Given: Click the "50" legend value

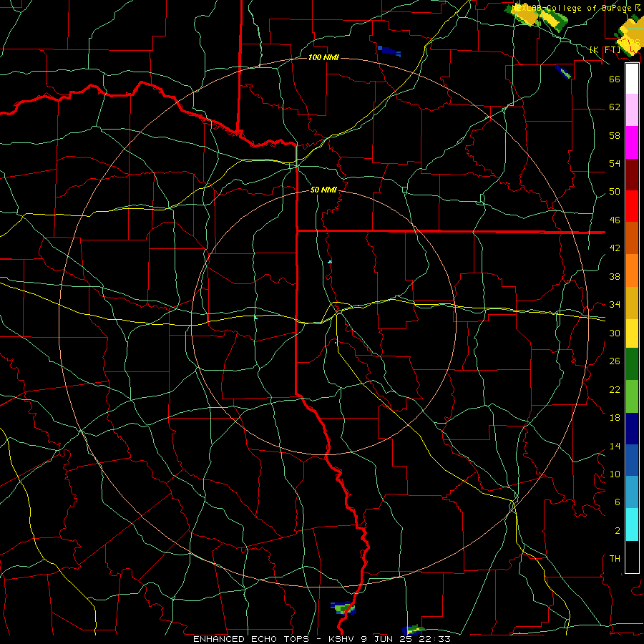Looking at the screenshot, I should (x=615, y=191).
